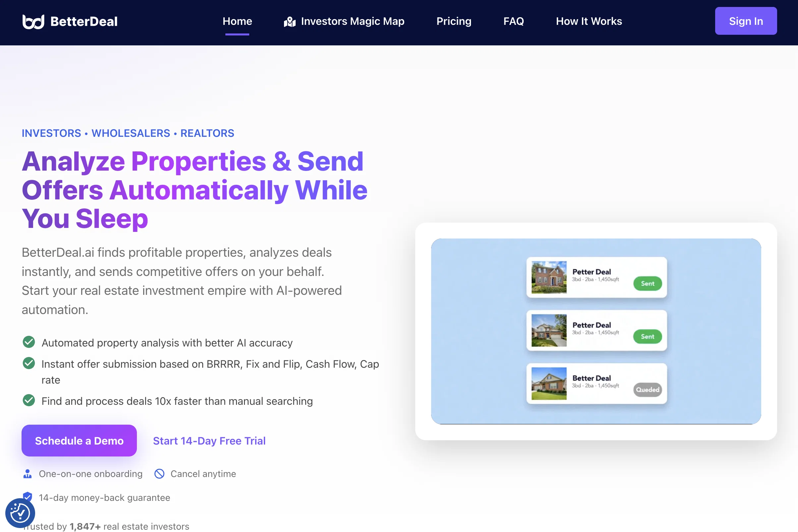Click the Sent badge on first Petter Deal card
Screen dimensions: 798x532
coord(647,284)
